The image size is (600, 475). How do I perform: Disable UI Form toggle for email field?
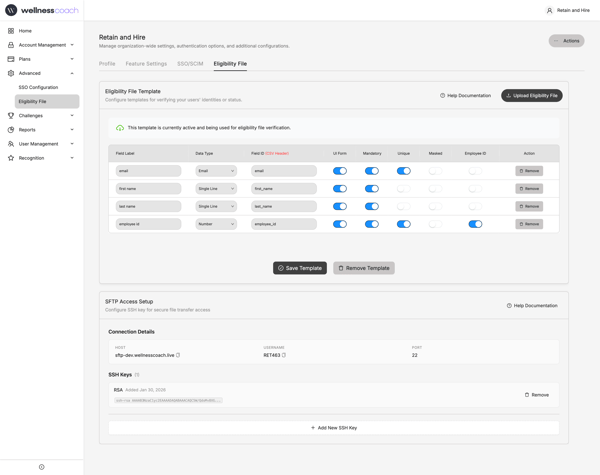pyautogui.click(x=340, y=171)
